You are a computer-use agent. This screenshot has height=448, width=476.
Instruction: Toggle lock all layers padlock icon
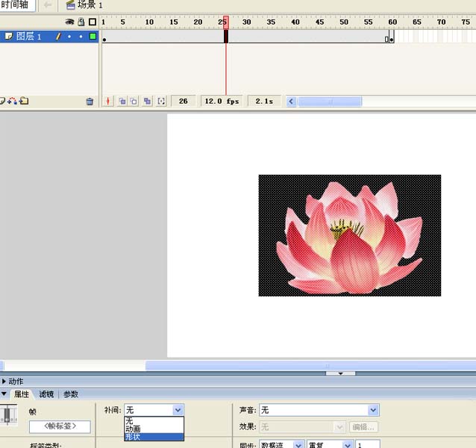click(81, 22)
